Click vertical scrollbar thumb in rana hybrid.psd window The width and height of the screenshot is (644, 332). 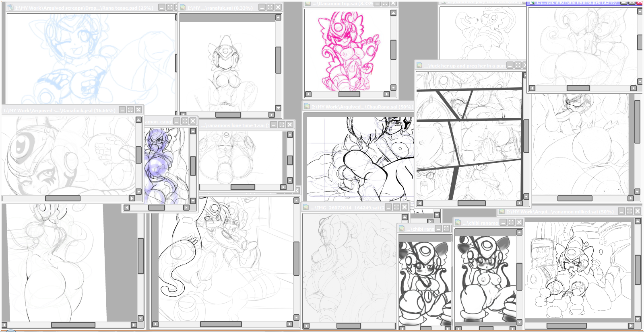[640, 43]
